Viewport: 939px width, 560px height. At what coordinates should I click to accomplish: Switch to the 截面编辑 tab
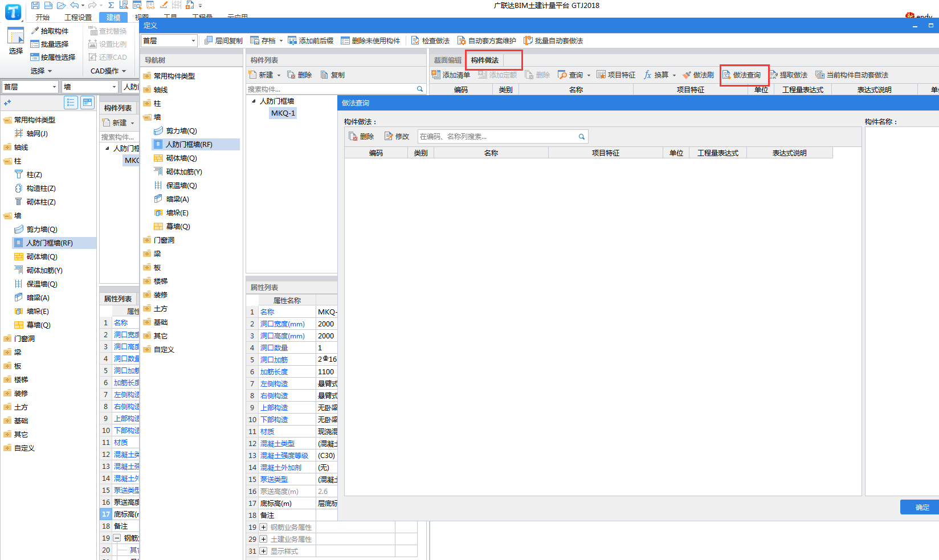tap(448, 60)
